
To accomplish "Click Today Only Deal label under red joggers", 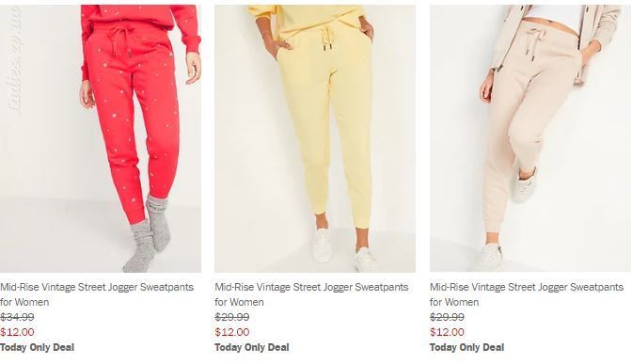I will coord(37,347).
